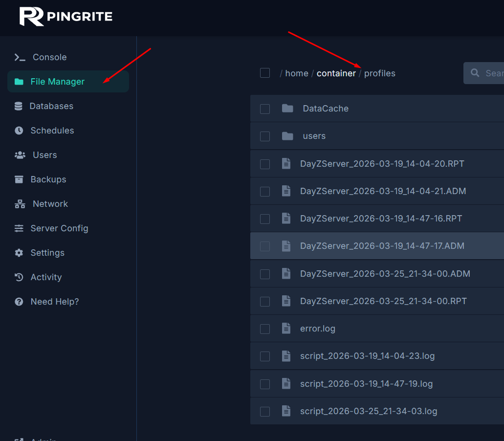The width and height of the screenshot is (504, 441).
Task: Open the Backups archive icon
Action: coord(19,179)
